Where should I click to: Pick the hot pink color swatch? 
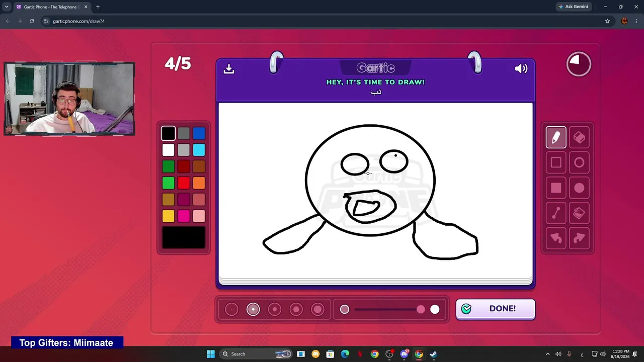coord(184,216)
